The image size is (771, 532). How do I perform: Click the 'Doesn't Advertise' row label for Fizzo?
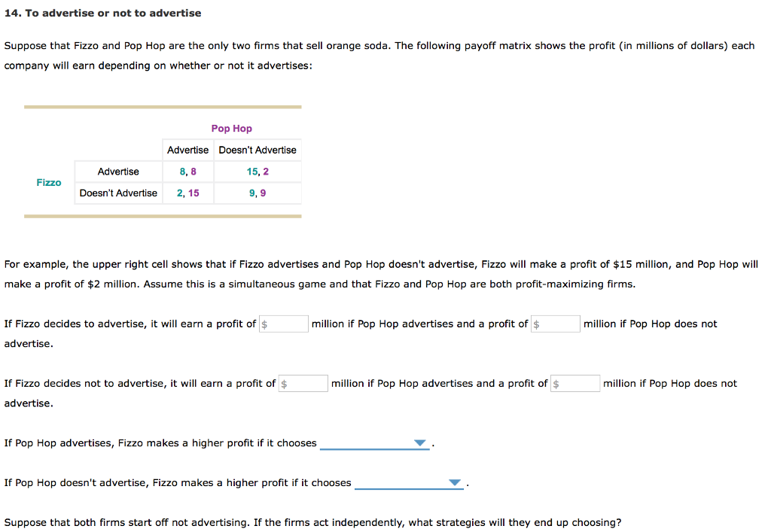tap(118, 193)
